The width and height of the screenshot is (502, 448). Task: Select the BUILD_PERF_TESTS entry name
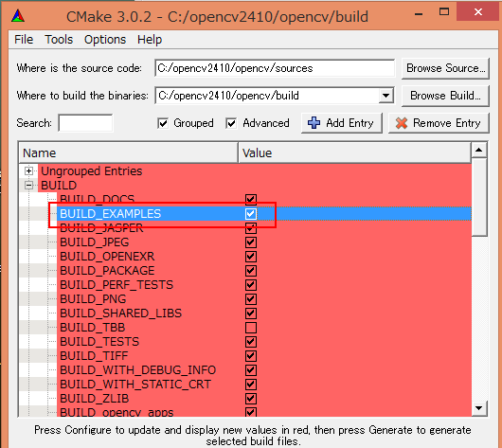coord(117,285)
